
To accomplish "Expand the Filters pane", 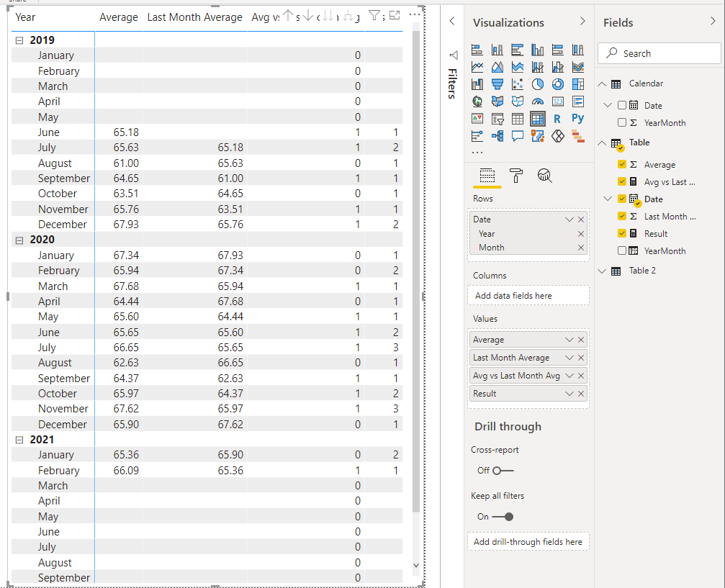I will tap(452, 21).
